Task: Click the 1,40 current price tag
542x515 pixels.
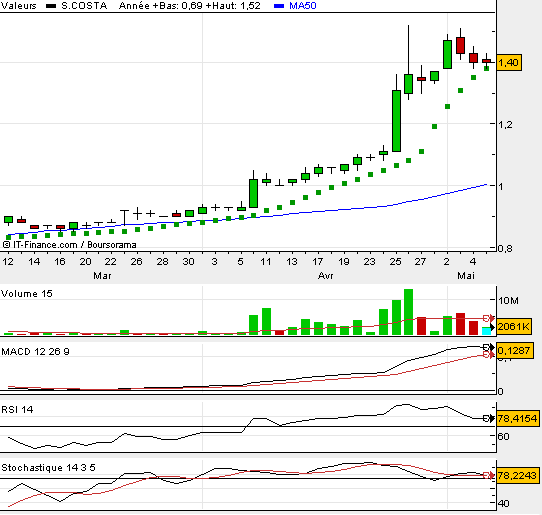Action: tap(509, 63)
